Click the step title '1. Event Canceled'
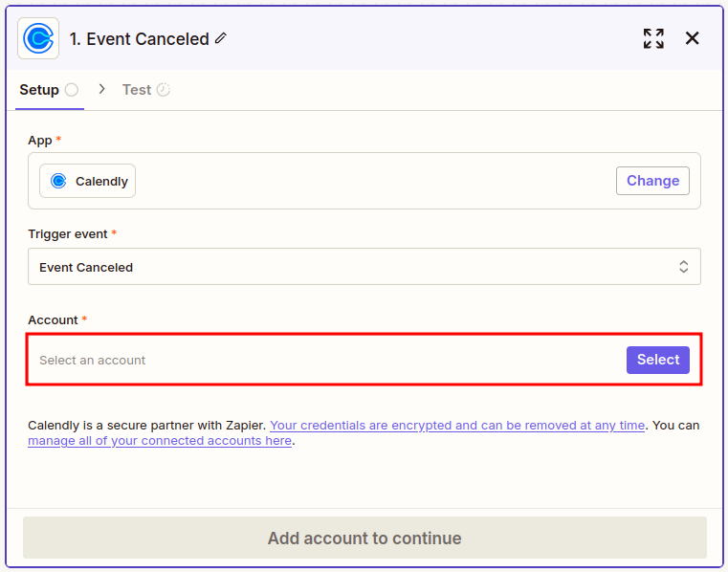This screenshot has height=572, width=728. (140, 39)
